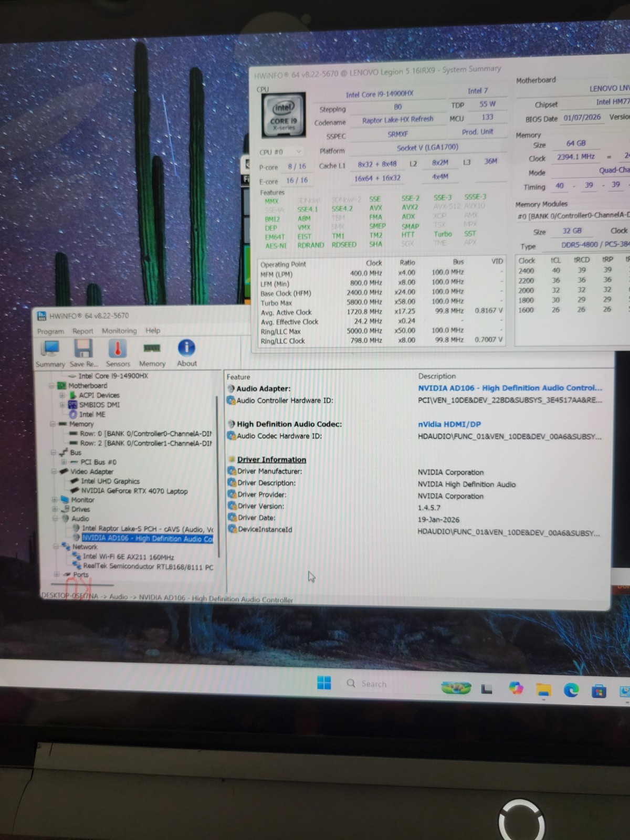Screen dimensions: 630x840
Task: Click the memory size 64 GB field
Action: [575, 143]
